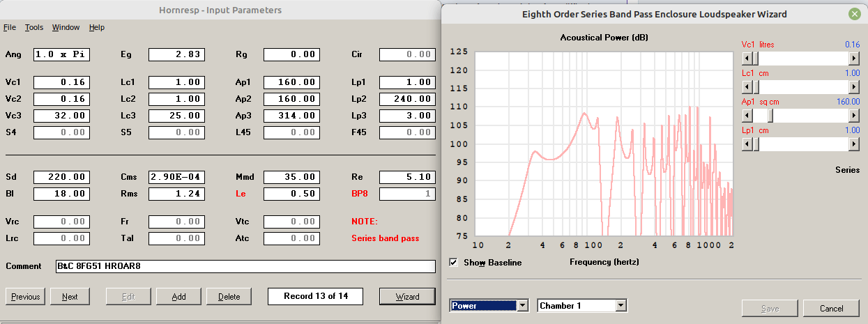Screen dimensions: 868x324
Task: Click the Record 13 of 14 indicator
Action: pos(316,296)
